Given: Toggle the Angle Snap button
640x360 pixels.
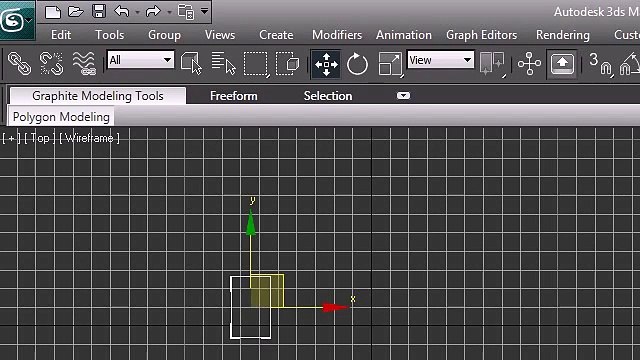Looking at the screenshot, I should (x=629, y=64).
